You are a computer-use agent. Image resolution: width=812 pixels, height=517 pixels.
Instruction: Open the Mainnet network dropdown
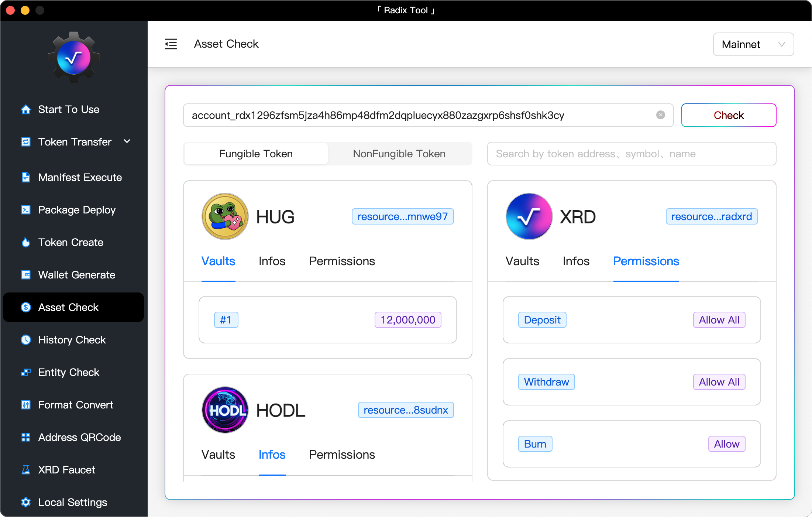pyautogui.click(x=753, y=44)
